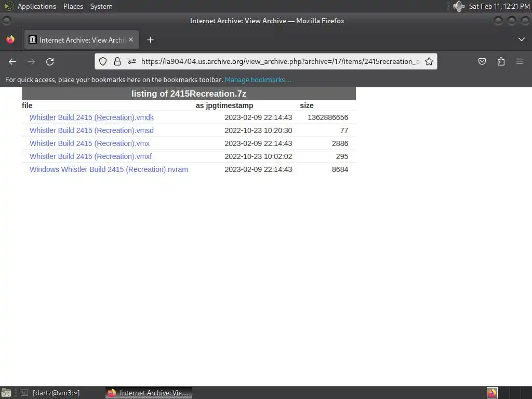The height and width of the screenshot is (399, 532).
Task: Close the Internet Archive tab
Action: [131, 39]
